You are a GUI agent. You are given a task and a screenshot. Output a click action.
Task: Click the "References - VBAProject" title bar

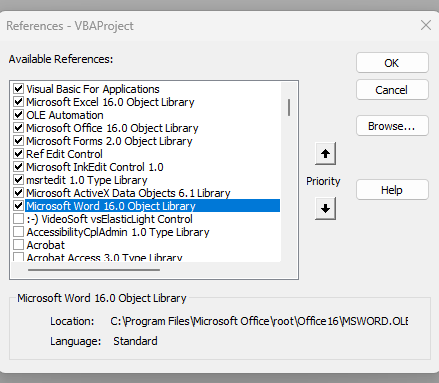(x=70, y=26)
